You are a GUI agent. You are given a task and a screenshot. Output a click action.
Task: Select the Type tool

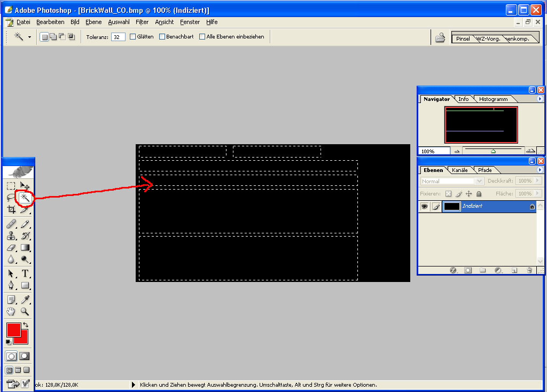(x=25, y=273)
